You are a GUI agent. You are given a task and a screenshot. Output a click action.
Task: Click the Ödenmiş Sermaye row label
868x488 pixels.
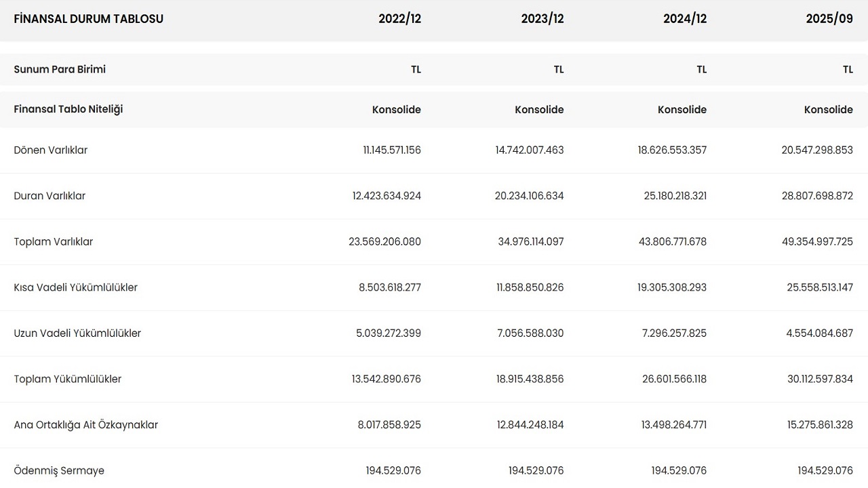59,470
